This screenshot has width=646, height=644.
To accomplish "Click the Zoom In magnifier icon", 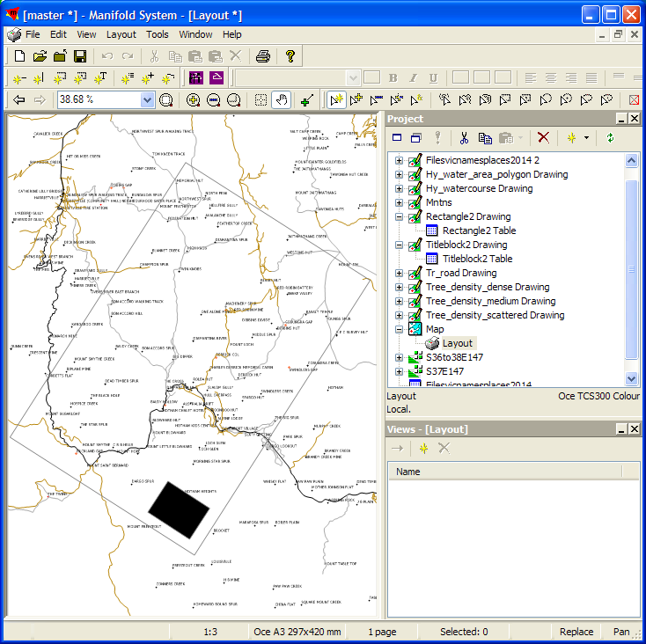I will point(194,100).
